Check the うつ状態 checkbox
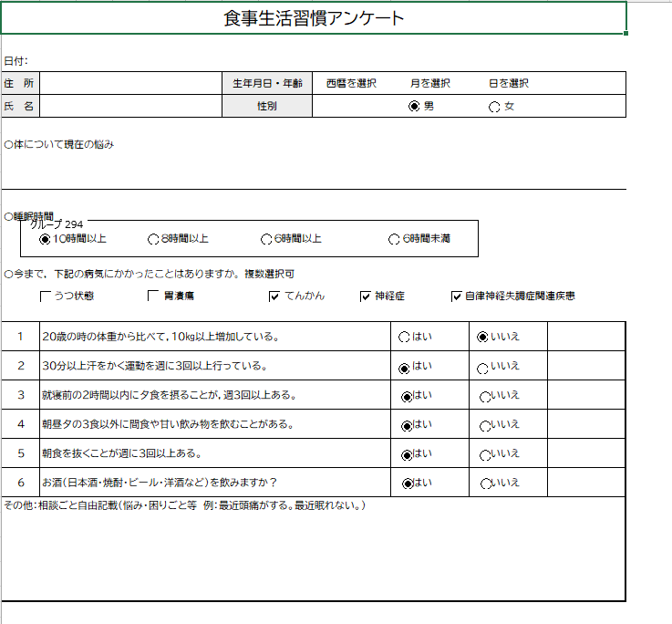Viewport: 672px width, 624px height. tap(46, 296)
